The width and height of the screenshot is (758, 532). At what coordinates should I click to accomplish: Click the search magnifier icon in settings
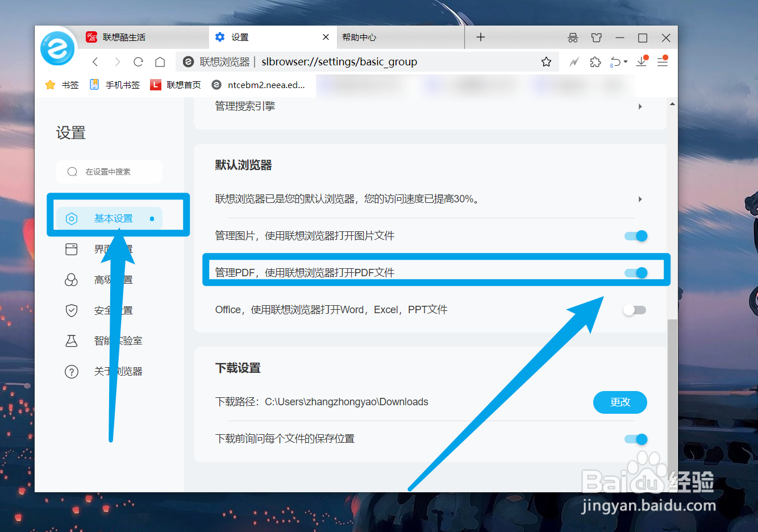tap(72, 172)
